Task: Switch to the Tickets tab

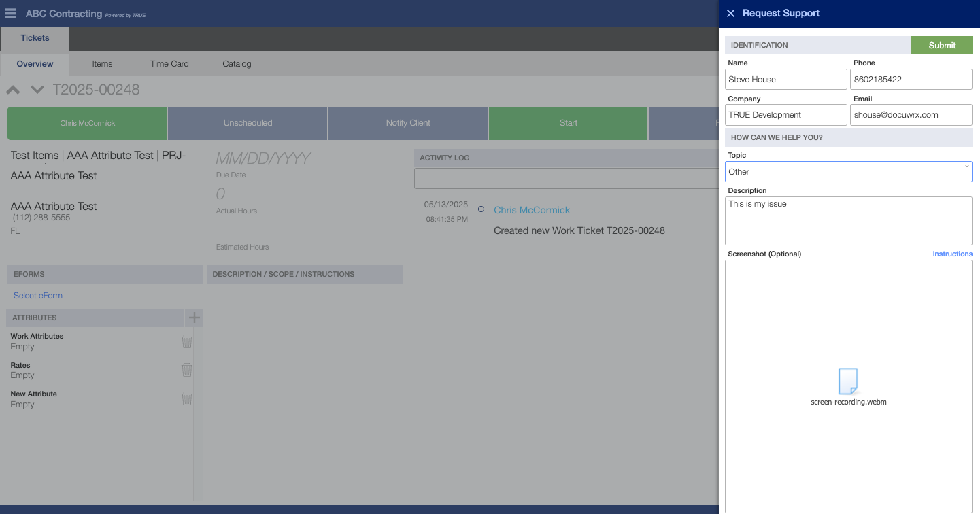Action: (x=35, y=38)
